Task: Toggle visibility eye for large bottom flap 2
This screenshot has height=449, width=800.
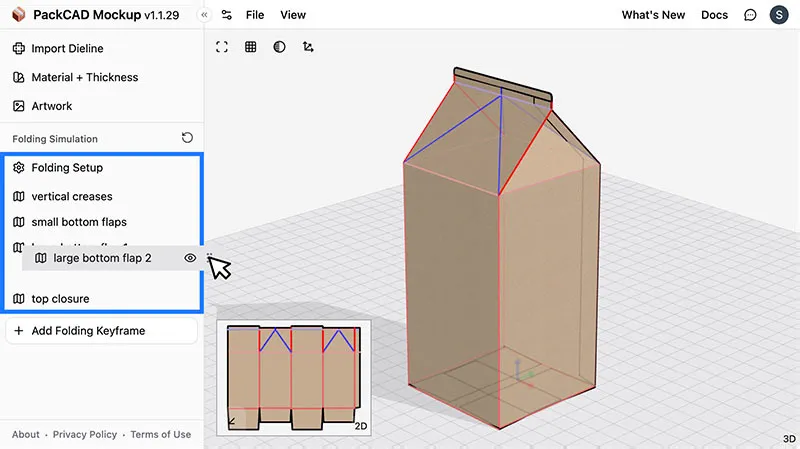Action: [190, 258]
